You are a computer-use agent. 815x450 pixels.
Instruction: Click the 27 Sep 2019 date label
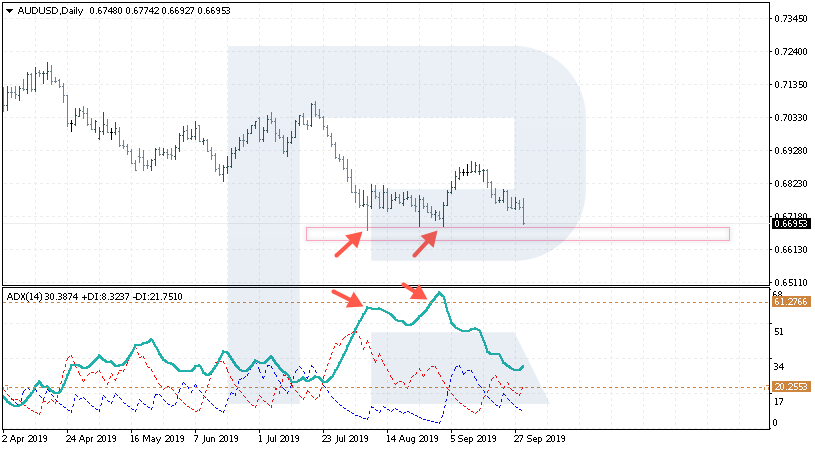[x=540, y=439]
